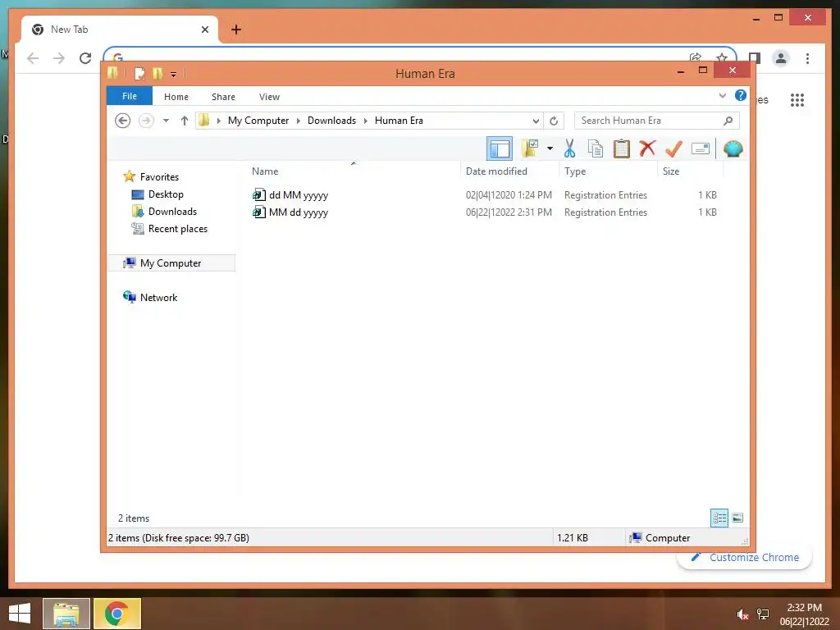Select My Computer in the breadcrumb path
The height and width of the screenshot is (630, 840).
point(258,121)
